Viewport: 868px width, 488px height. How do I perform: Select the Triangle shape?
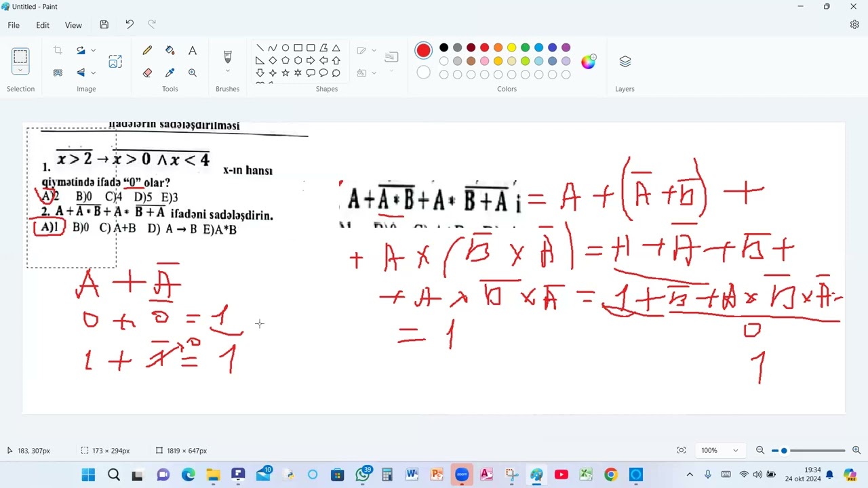[336, 47]
